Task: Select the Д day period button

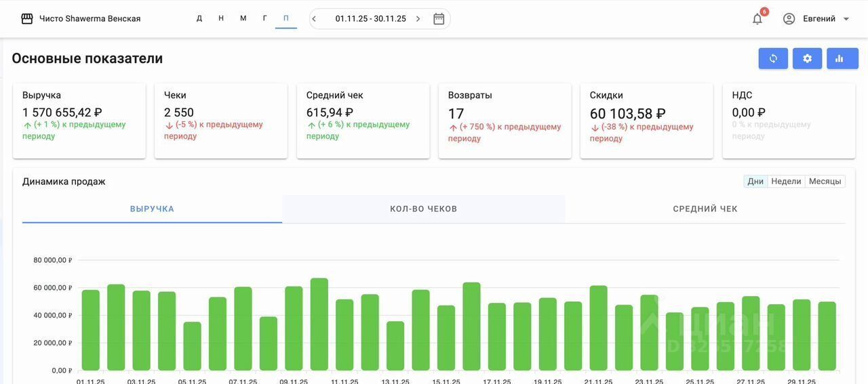Action: pos(199,18)
